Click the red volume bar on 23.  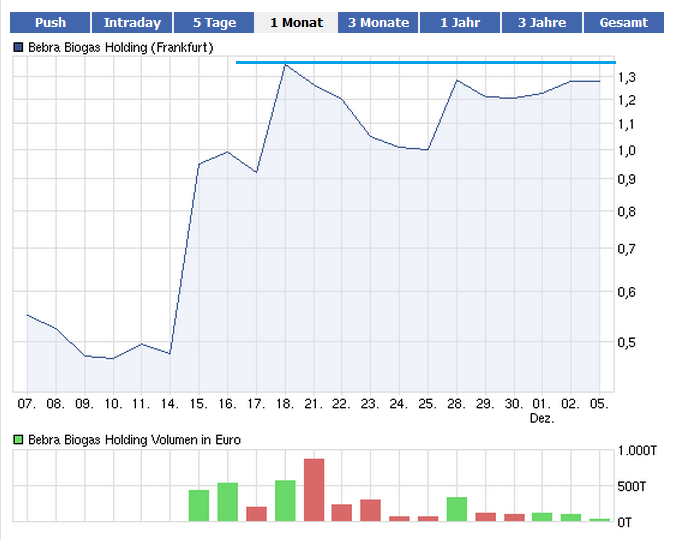click(x=371, y=510)
